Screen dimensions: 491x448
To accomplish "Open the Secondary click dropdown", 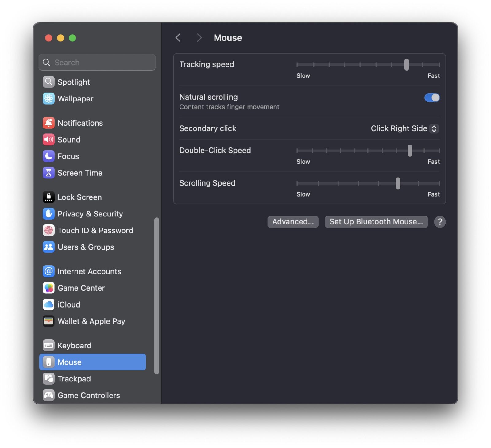I will point(404,128).
